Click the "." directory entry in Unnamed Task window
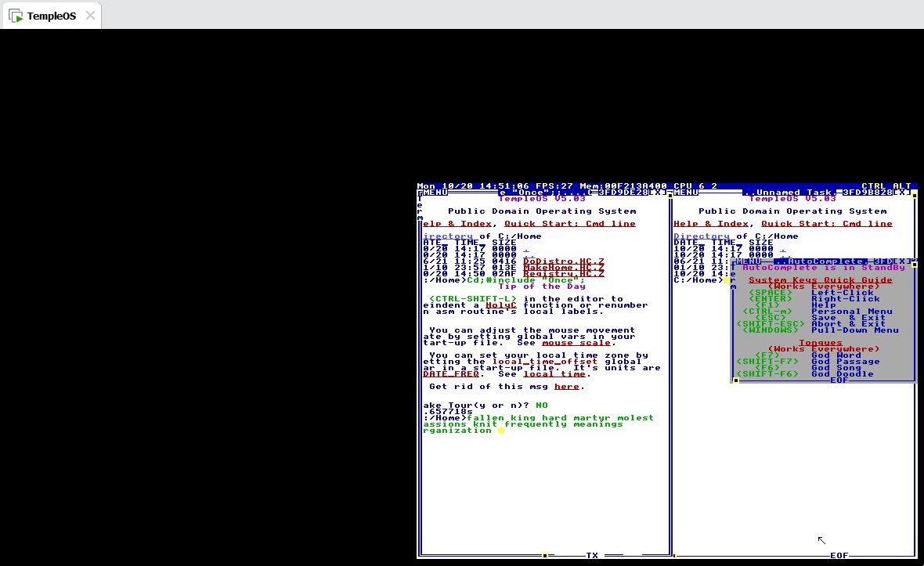 783,248
